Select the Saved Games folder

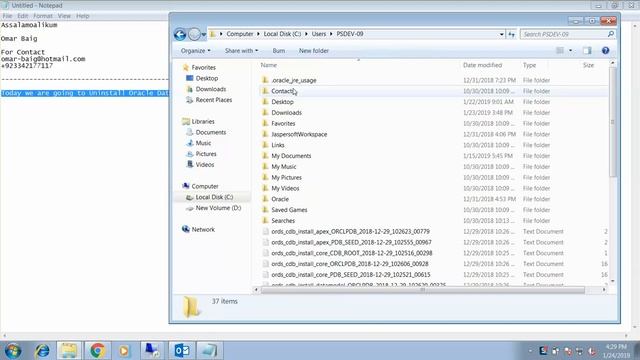(289, 210)
